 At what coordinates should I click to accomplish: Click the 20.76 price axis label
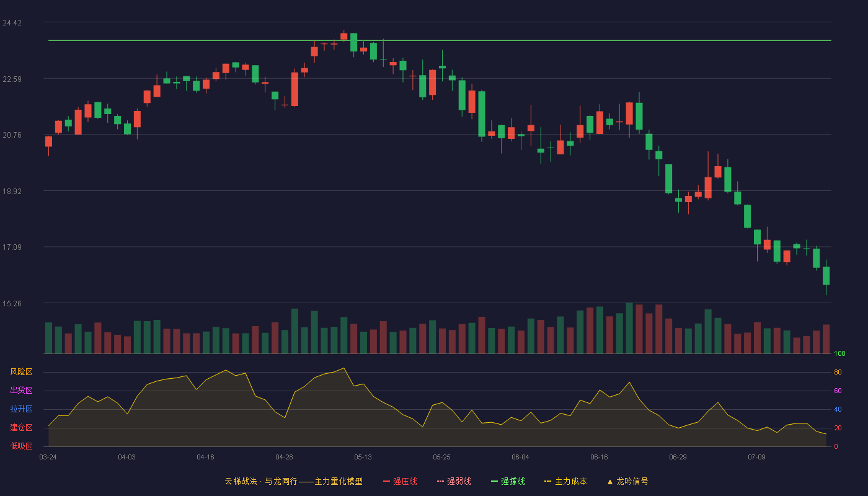(x=12, y=135)
